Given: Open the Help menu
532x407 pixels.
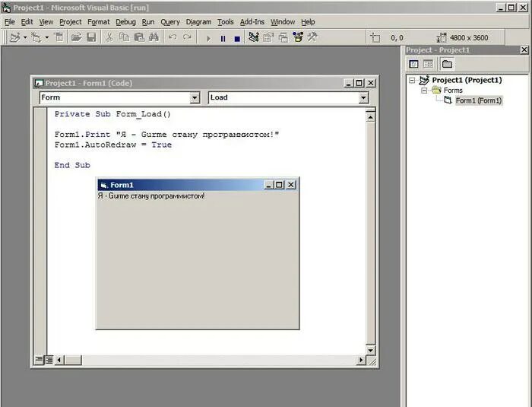Looking at the screenshot, I should point(308,22).
